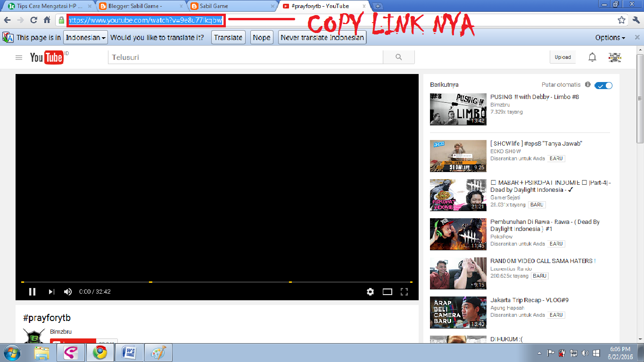Open Jakarta Trip Recap - VLOG#9 video
644x362 pixels.
pyautogui.click(x=529, y=300)
